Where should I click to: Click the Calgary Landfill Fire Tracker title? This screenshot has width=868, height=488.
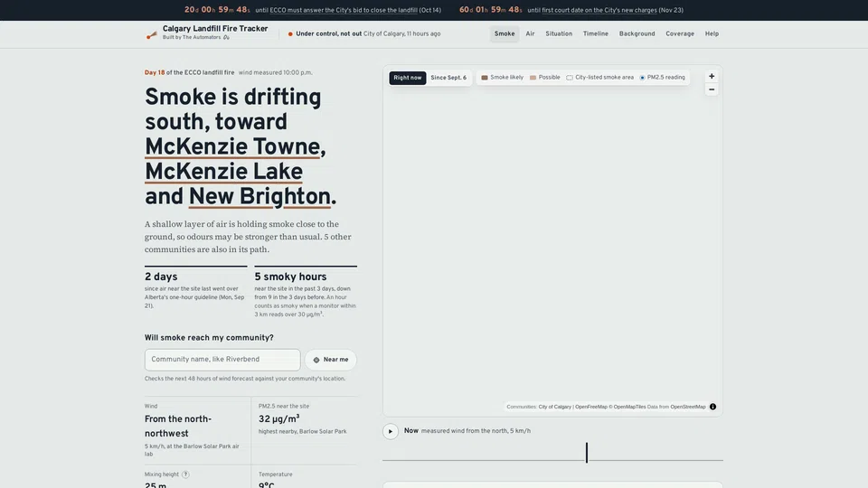[x=215, y=29]
